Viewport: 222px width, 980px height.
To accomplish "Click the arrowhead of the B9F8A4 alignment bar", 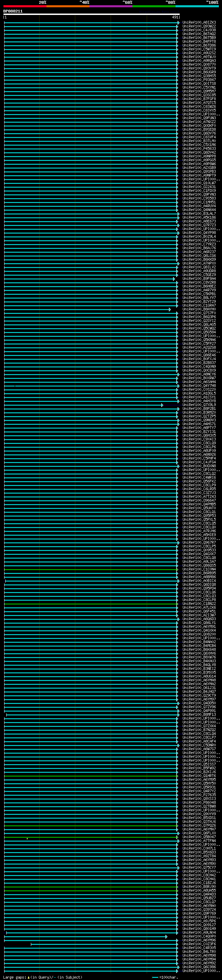I will click(174, 279).
